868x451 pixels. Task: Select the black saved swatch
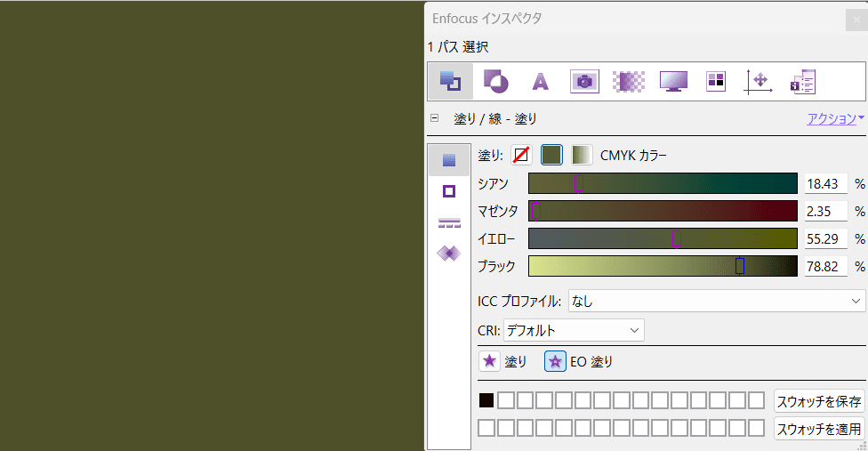486,400
